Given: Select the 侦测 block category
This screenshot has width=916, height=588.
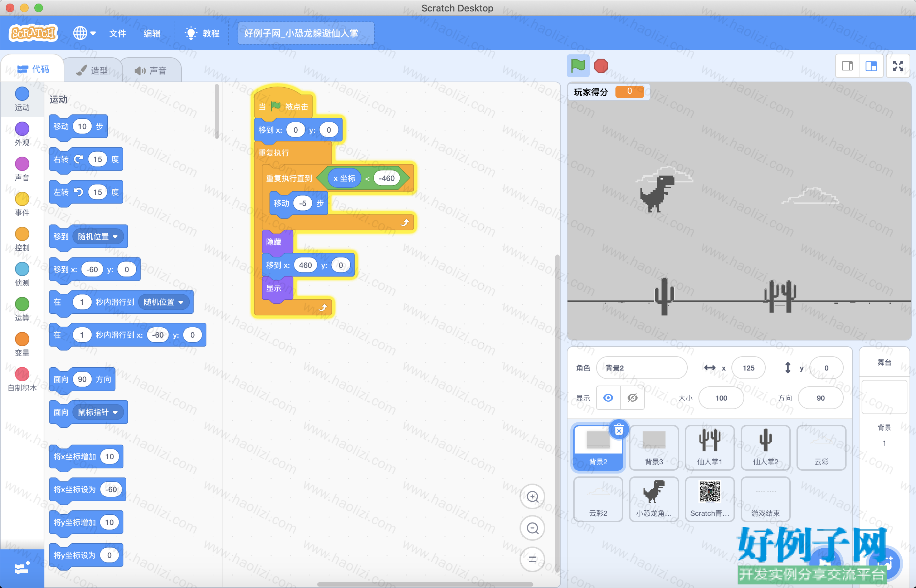Looking at the screenshot, I should (22, 275).
